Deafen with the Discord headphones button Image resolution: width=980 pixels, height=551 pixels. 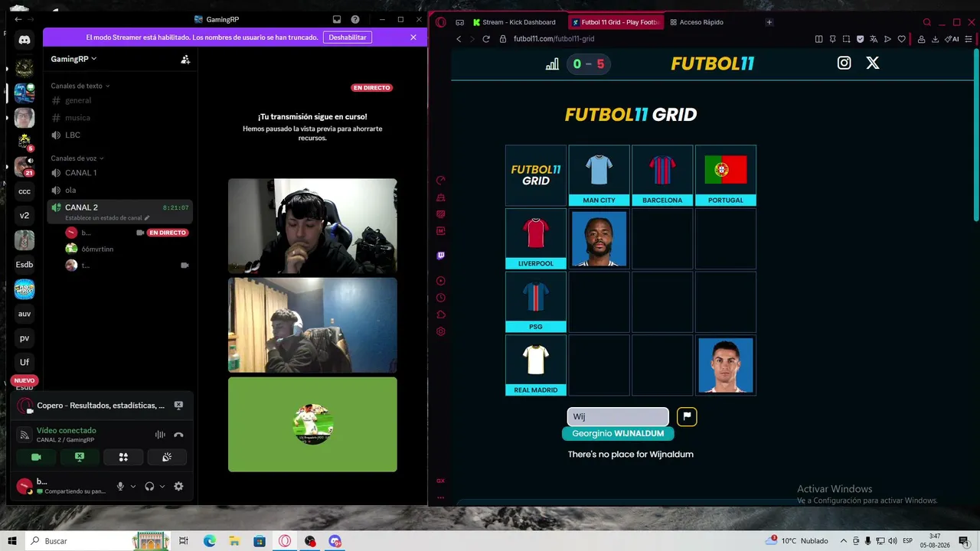pyautogui.click(x=149, y=486)
